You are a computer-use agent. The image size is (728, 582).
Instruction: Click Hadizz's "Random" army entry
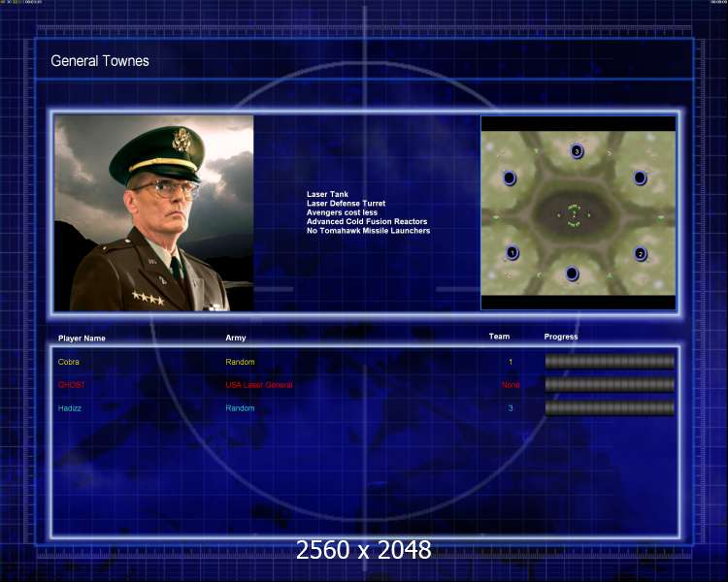(x=240, y=408)
